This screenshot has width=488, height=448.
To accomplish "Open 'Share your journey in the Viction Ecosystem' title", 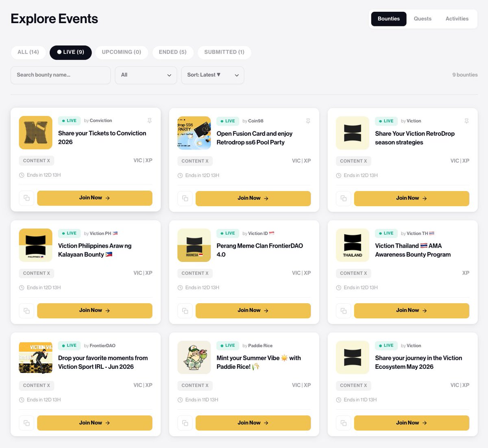I will [418, 362].
